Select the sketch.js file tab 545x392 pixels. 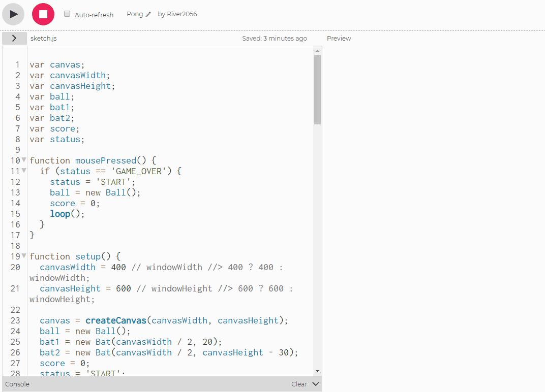43,38
